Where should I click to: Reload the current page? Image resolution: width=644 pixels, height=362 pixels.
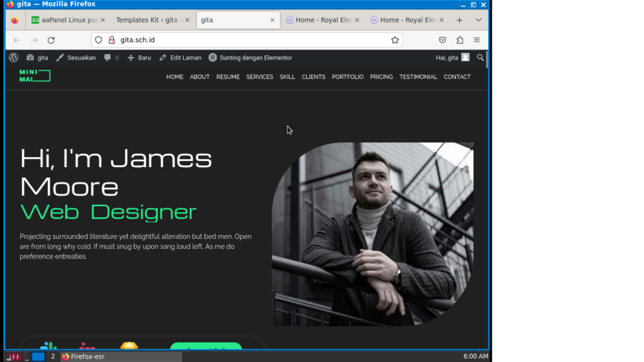click(x=51, y=40)
